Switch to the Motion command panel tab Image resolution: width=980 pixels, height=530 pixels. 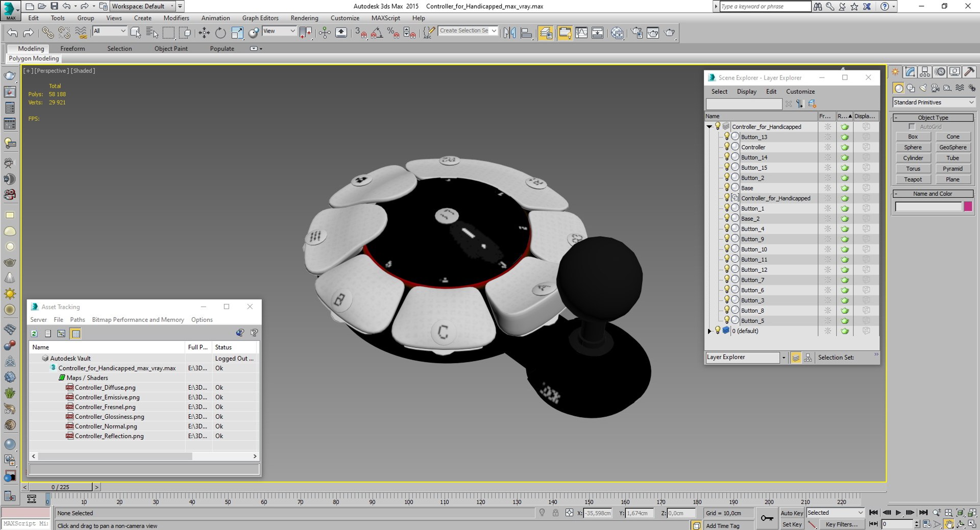tap(940, 72)
